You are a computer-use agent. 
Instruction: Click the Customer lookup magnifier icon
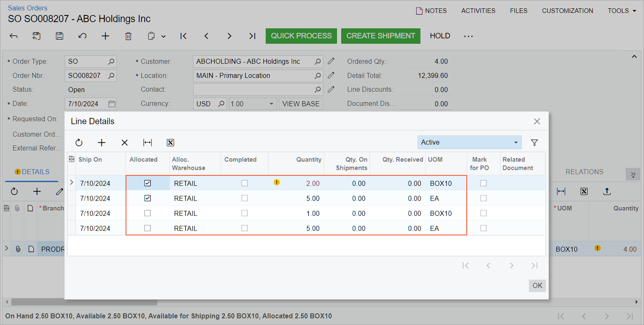318,62
